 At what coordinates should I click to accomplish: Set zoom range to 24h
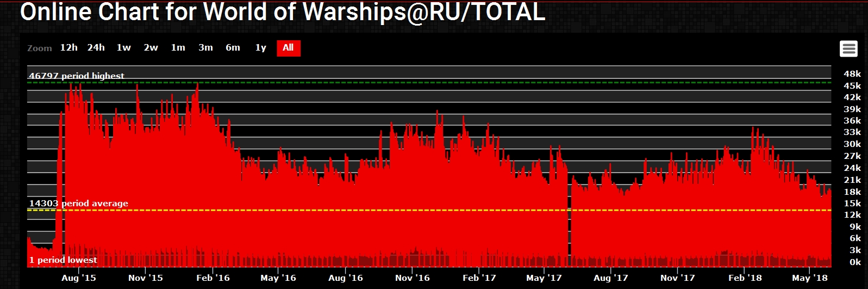click(x=96, y=47)
